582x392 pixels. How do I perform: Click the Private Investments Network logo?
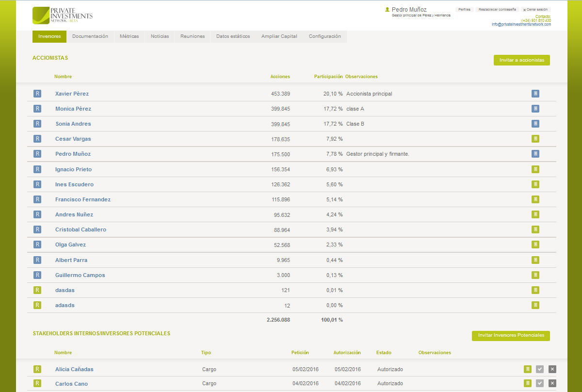[x=62, y=16]
